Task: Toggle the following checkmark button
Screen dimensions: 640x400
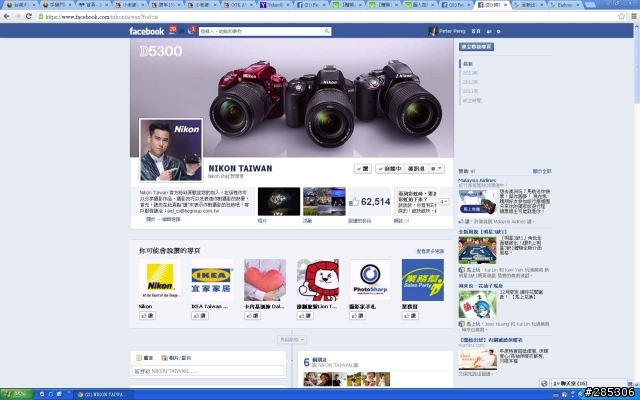Action: pyautogui.click(x=390, y=169)
